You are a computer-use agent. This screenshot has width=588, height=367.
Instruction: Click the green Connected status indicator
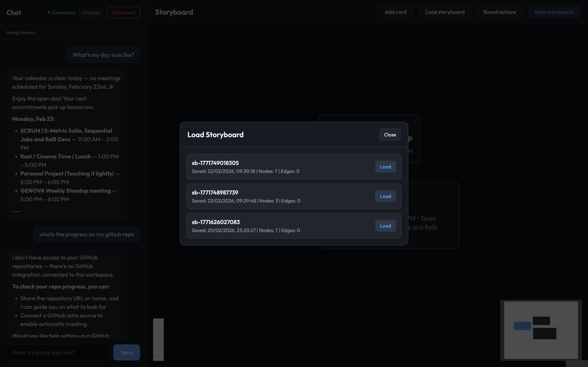click(61, 13)
